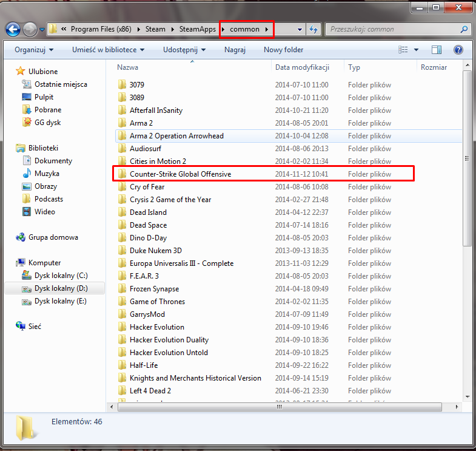This screenshot has height=451, width=476.
Task: Go back with the blue Back arrow
Action: tap(13, 30)
